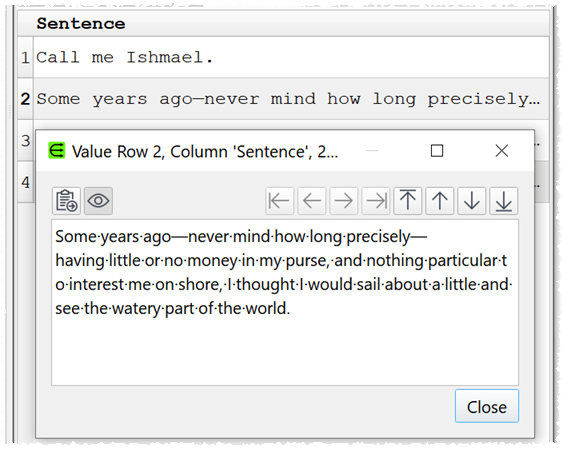The image size is (563, 449).
Task: Select the 'Some years ago' row 2 cell
Action: tap(291, 99)
